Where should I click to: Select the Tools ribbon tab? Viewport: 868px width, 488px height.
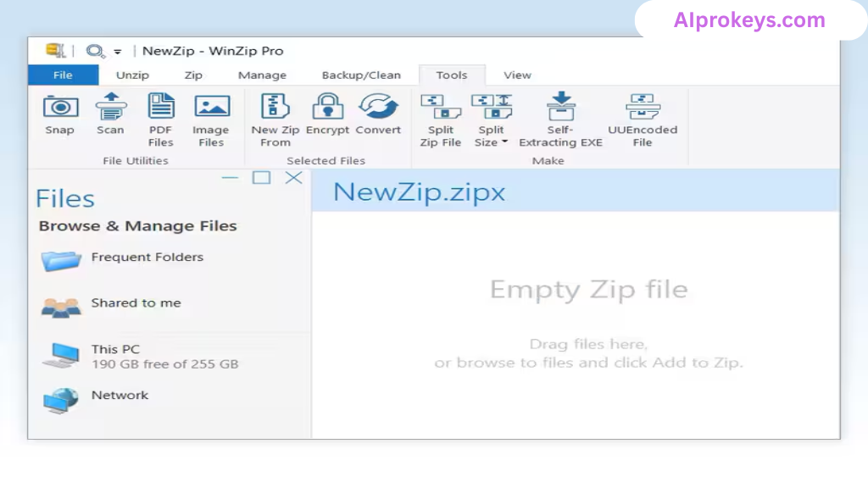point(452,75)
